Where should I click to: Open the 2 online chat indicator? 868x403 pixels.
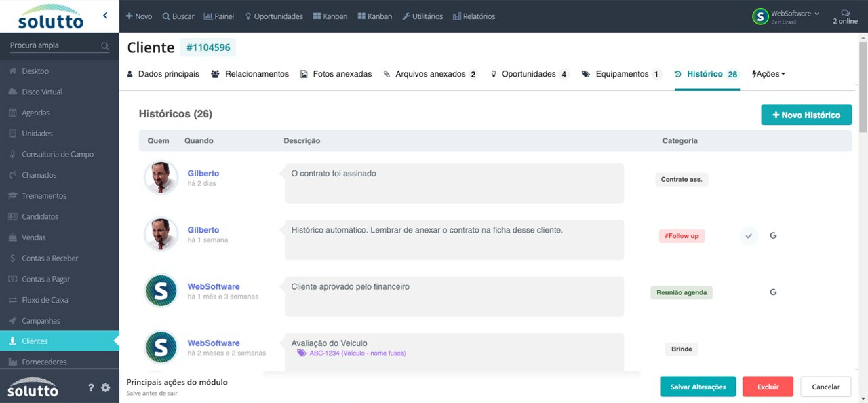845,17
